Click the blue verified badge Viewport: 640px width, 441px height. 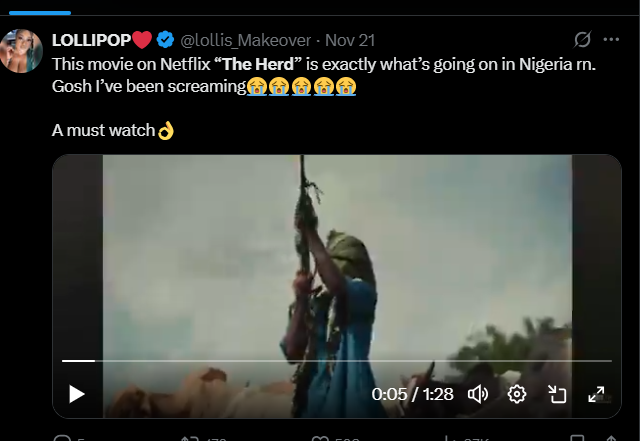[x=165, y=40]
